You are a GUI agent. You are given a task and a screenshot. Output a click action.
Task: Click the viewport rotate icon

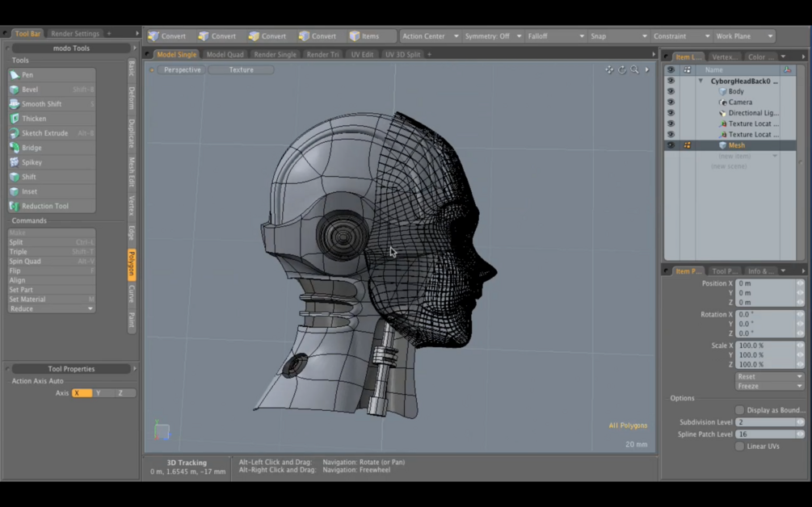(622, 70)
